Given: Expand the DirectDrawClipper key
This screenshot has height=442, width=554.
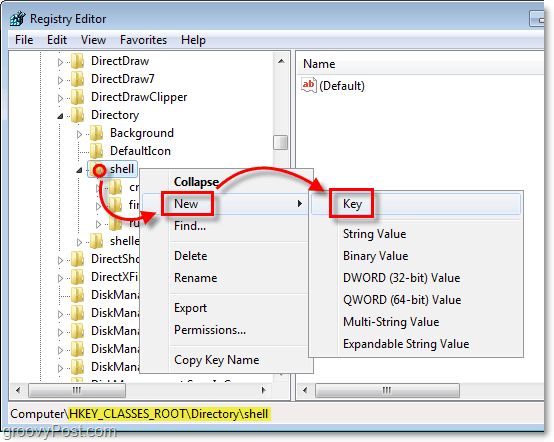Looking at the screenshot, I should tap(60, 98).
